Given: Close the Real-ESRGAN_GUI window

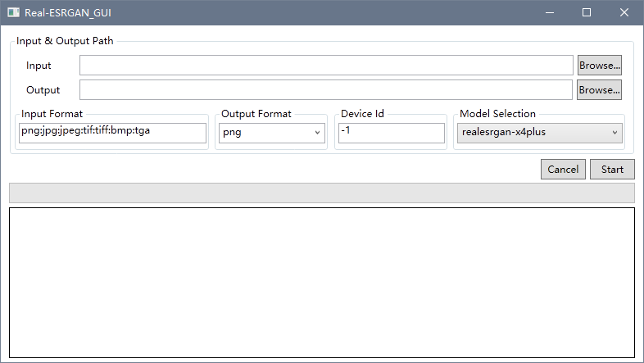Looking at the screenshot, I should (x=624, y=13).
